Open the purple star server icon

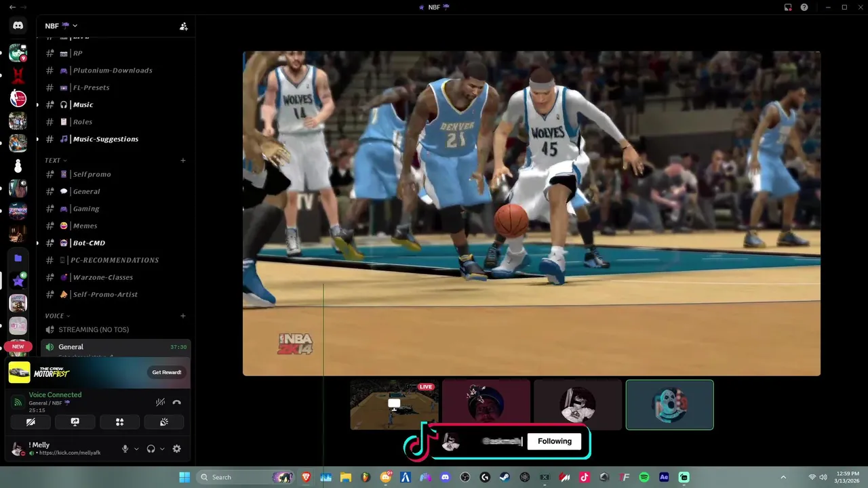coord(18,281)
